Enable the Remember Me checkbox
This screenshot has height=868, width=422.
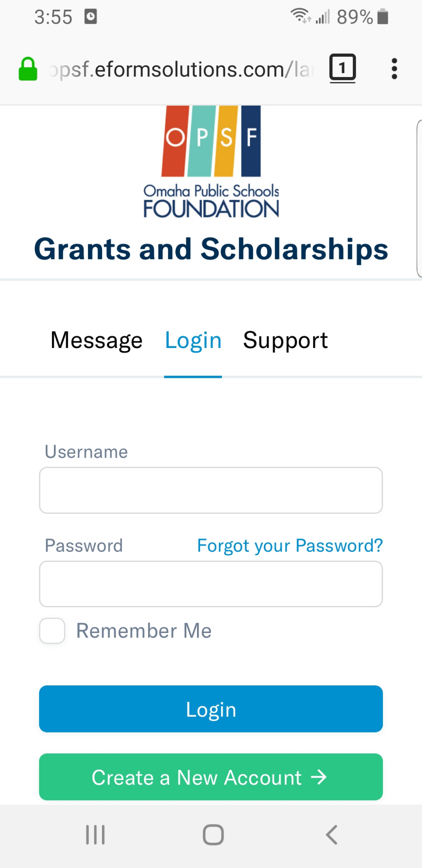pyautogui.click(x=52, y=630)
